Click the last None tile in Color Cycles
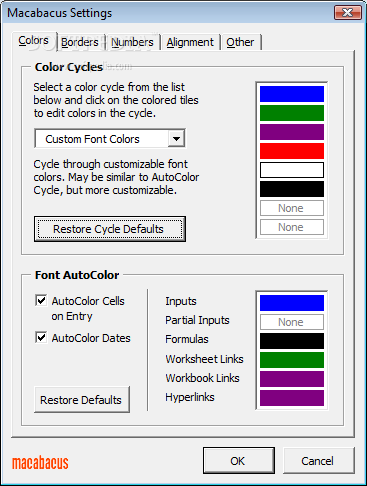Image resolution: width=367 pixels, height=486 pixels. pyautogui.click(x=292, y=227)
